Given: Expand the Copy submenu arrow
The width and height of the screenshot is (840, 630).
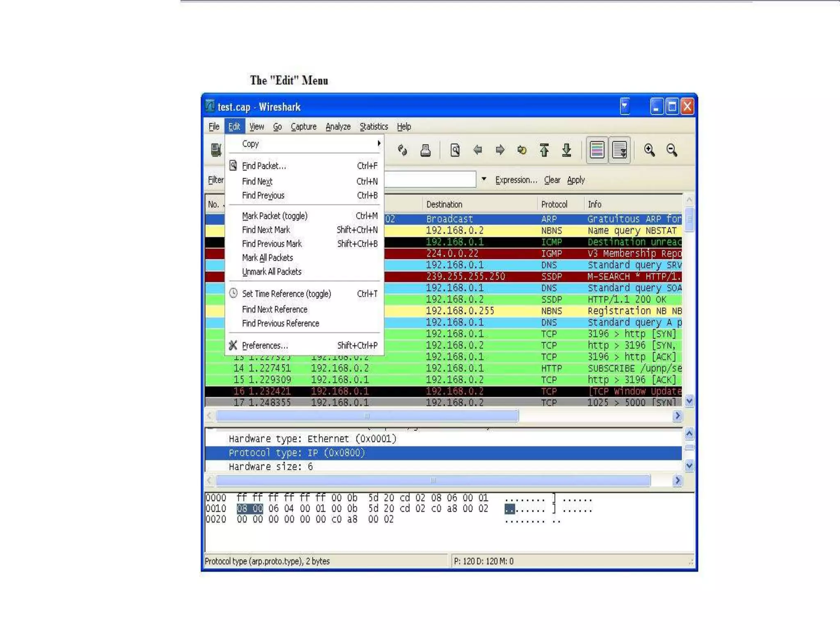Looking at the screenshot, I should (379, 144).
